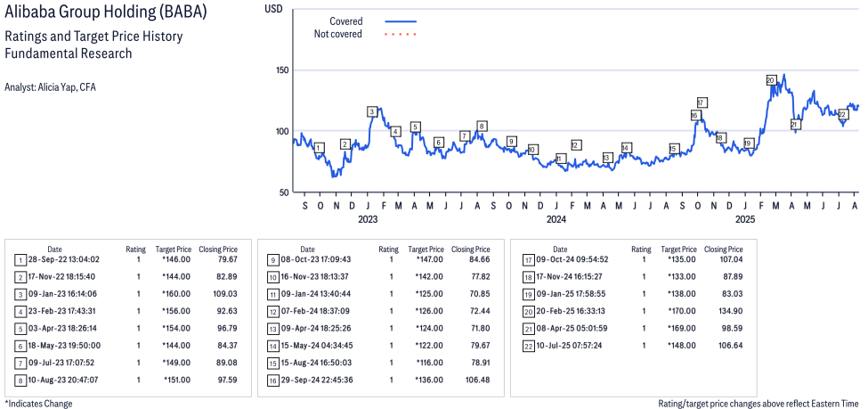Click the date 09-Jul-23 17:07:52
This screenshot has width=868, height=409.
[62, 363]
